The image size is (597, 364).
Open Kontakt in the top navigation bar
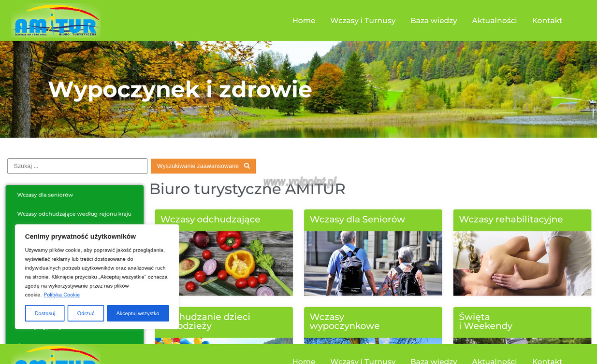tap(547, 21)
